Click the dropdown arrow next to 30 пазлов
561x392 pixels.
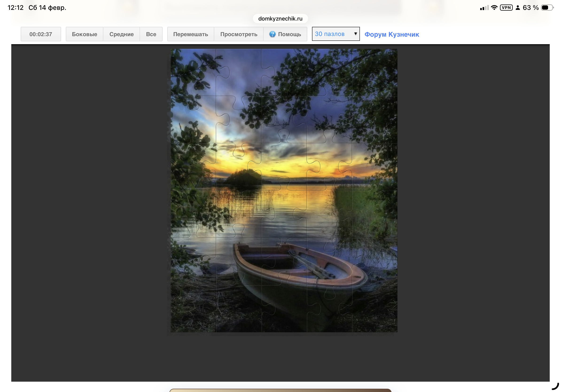pos(355,34)
